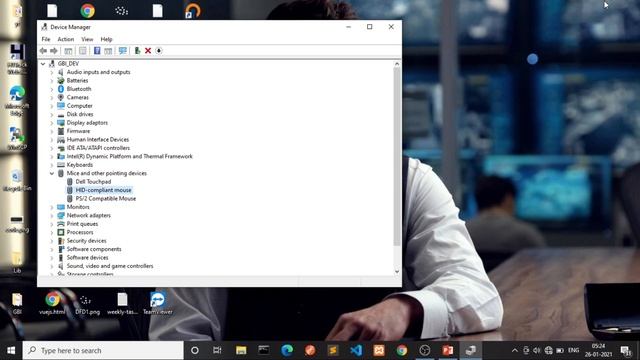Image resolution: width=640 pixels, height=360 pixels.
Task: Expand the Bluetooth category
Action: [52, 89]
